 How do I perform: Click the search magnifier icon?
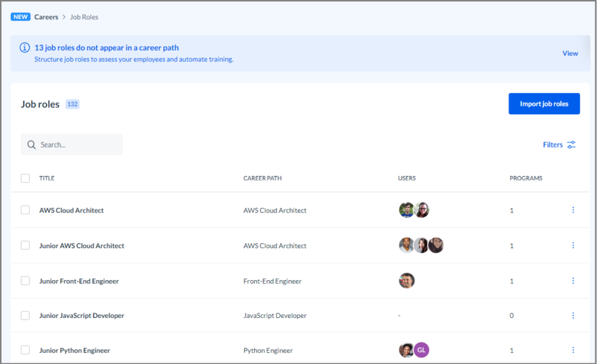click(32, 145)
